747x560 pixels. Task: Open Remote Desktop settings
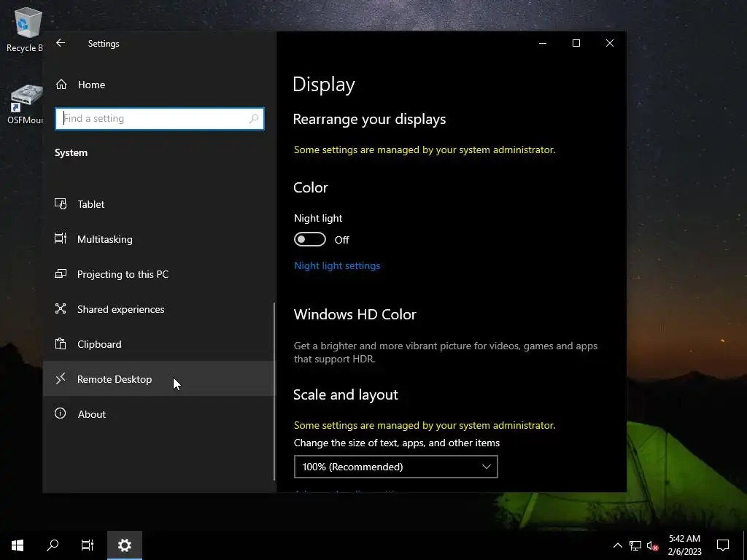pos(159,379)
